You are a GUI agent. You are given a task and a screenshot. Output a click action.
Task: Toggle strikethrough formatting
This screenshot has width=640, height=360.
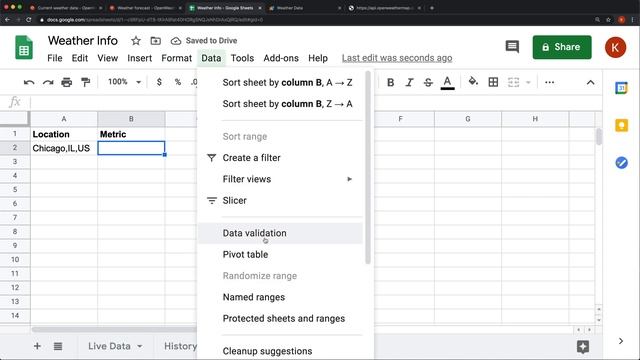click(428, 82)
